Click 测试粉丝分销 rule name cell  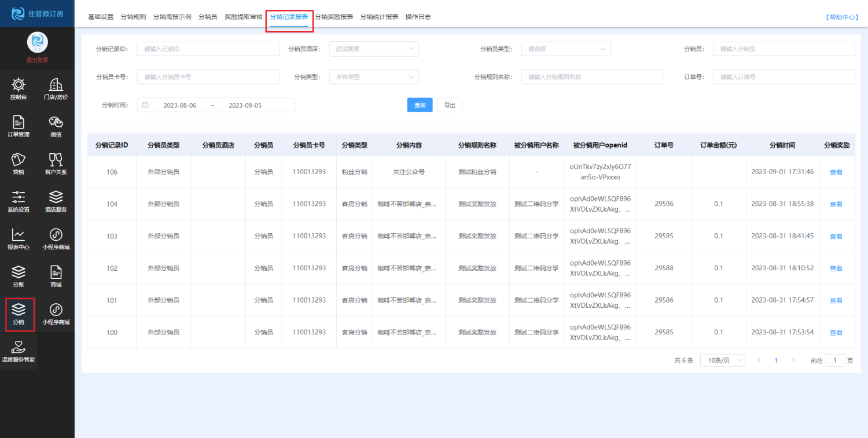pos(477,172)
